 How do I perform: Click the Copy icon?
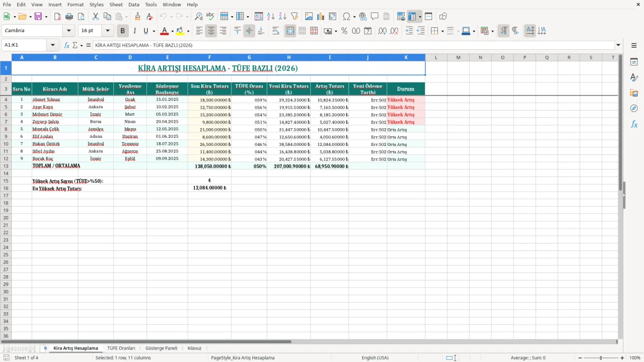pos(107,17)
